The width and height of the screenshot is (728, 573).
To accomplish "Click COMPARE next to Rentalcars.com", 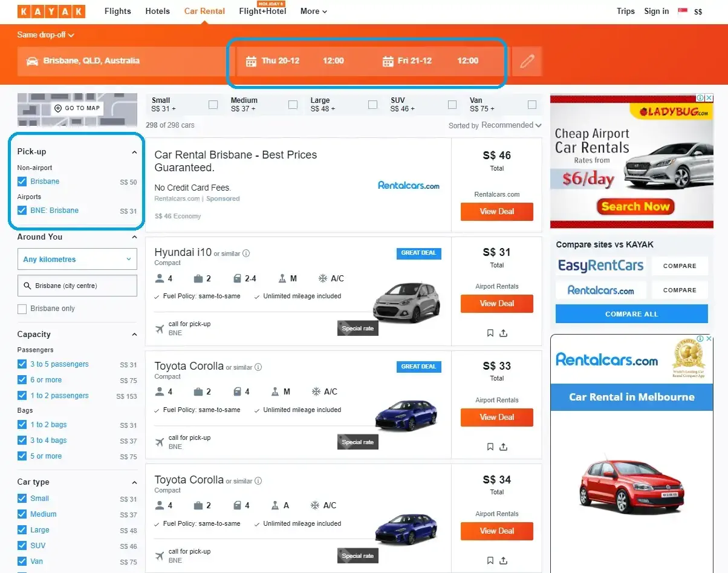I will pos(680,290).
